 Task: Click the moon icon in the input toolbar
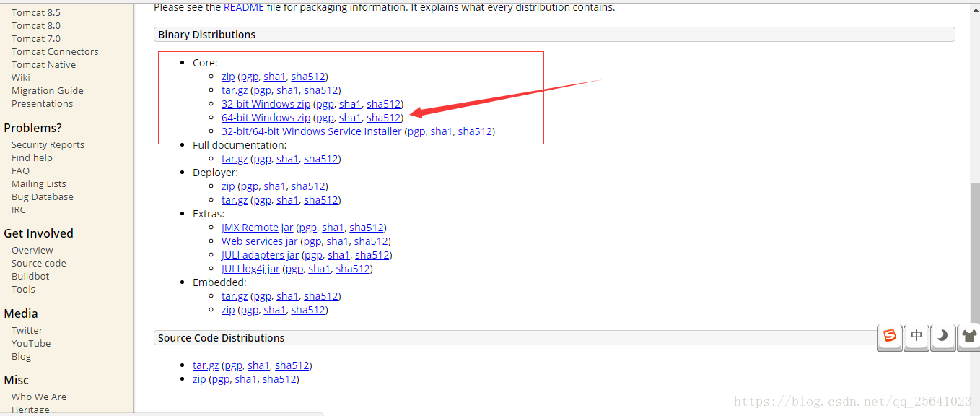[942, 336]
